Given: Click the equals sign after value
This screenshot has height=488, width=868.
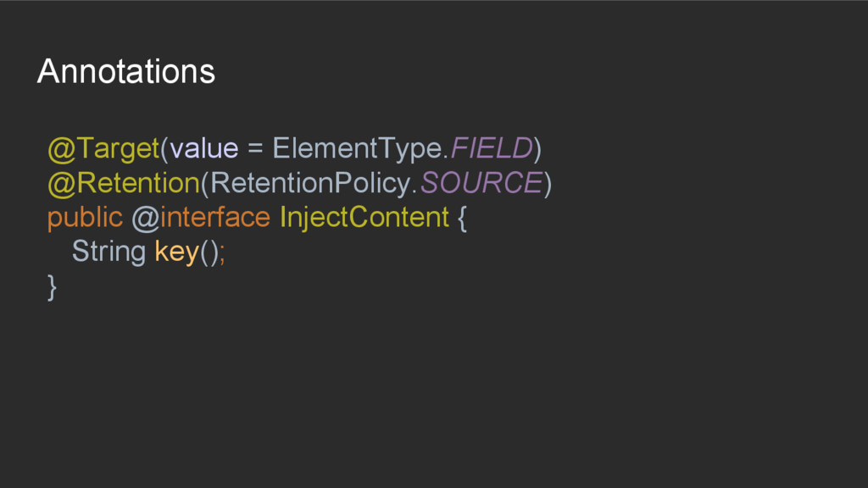Looking at the screenshot, I should coord(255,149).
